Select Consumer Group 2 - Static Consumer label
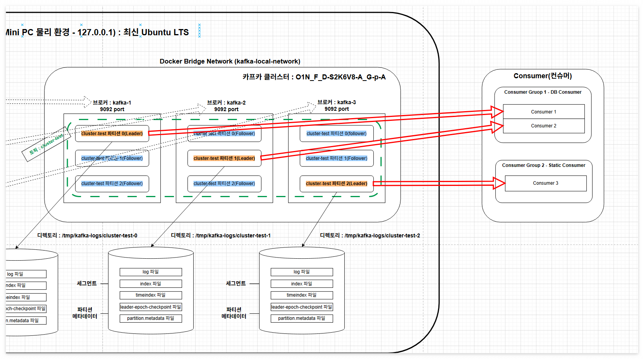Image resolution: width=644 pixels, height=359 pixels. pos(544,165)
